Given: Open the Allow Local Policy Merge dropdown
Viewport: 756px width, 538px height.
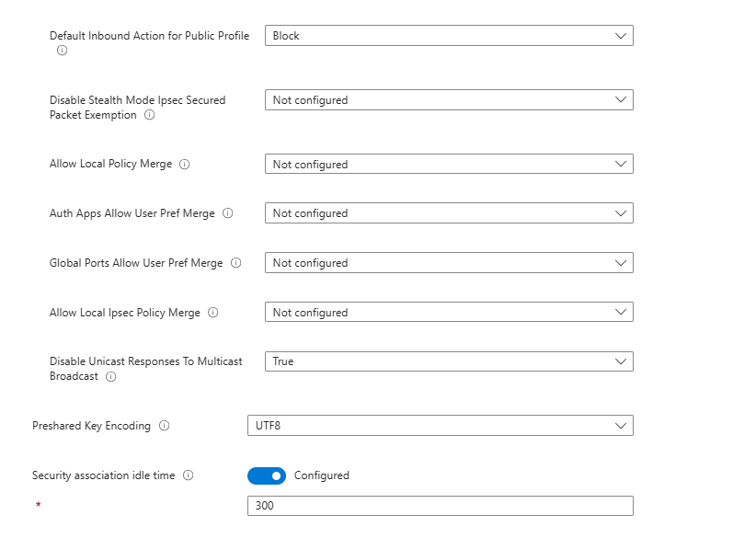Looking at the screenshot, I should tap(449, 165).
